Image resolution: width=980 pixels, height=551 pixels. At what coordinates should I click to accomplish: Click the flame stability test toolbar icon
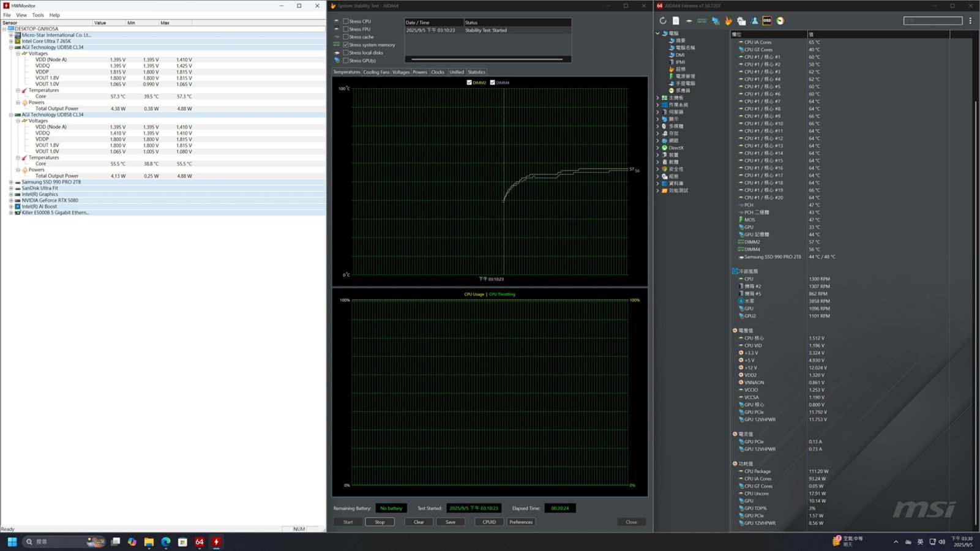pos(728,21)
